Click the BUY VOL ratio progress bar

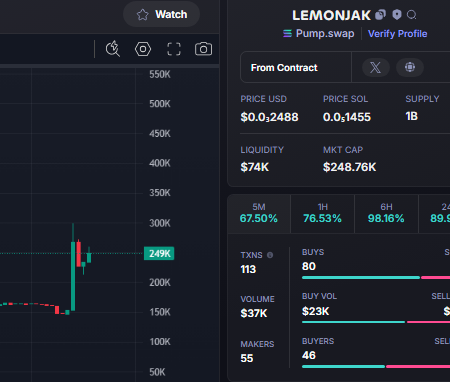coord(376,322)
